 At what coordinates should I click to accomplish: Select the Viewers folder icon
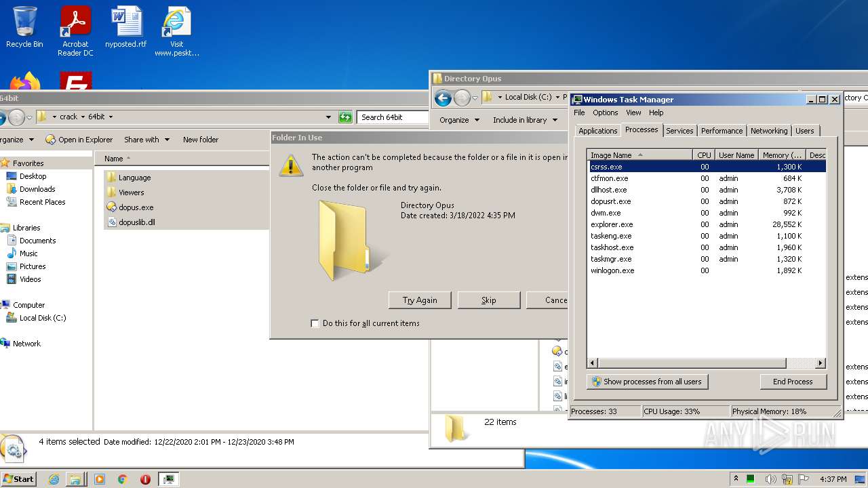click(112, 192)
